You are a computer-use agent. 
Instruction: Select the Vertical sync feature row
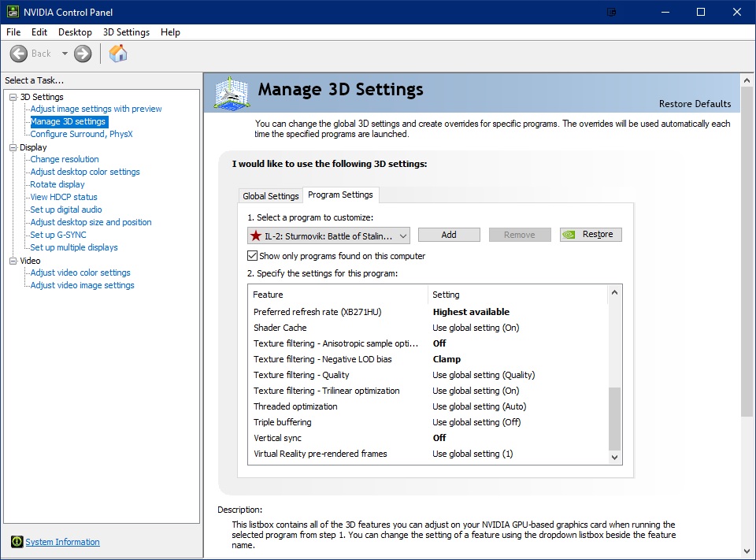(428, 438)
